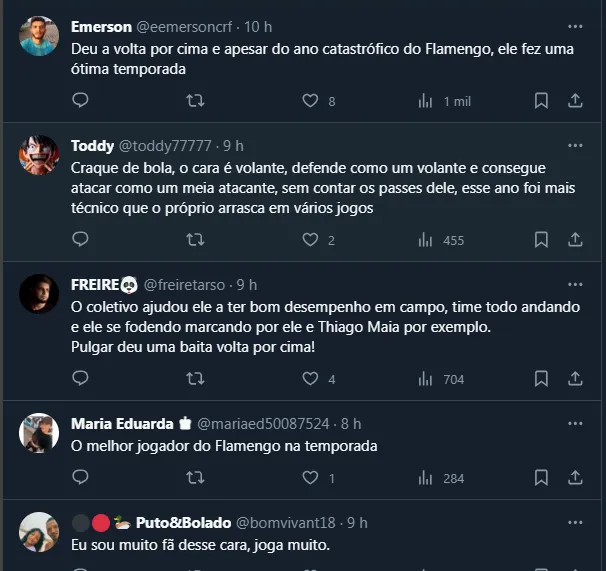
Task: Click Puto&Bolado's profile avatar
Action: coord(40,531)
